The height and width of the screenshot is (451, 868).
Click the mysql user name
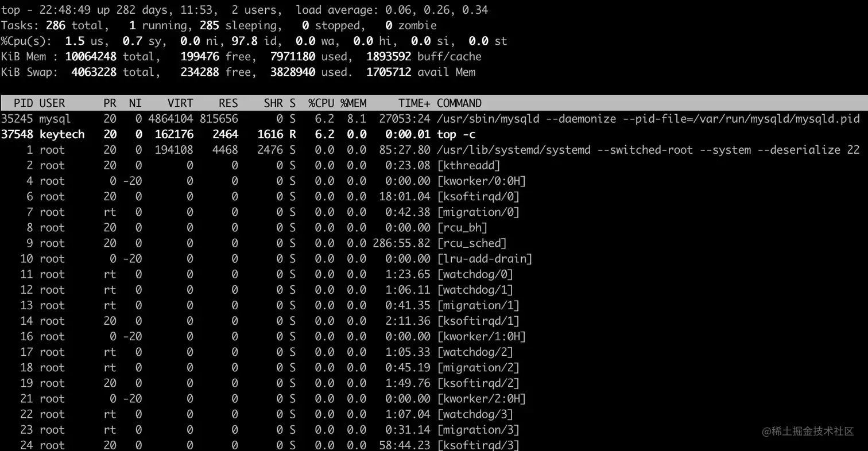(x=56, y=119)
